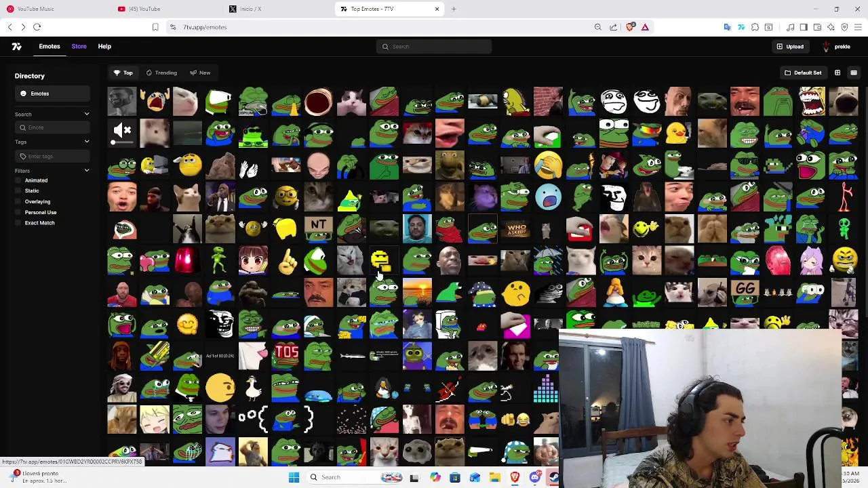
Task: Open the prekle account menu
Action: [x=836, y=47]
